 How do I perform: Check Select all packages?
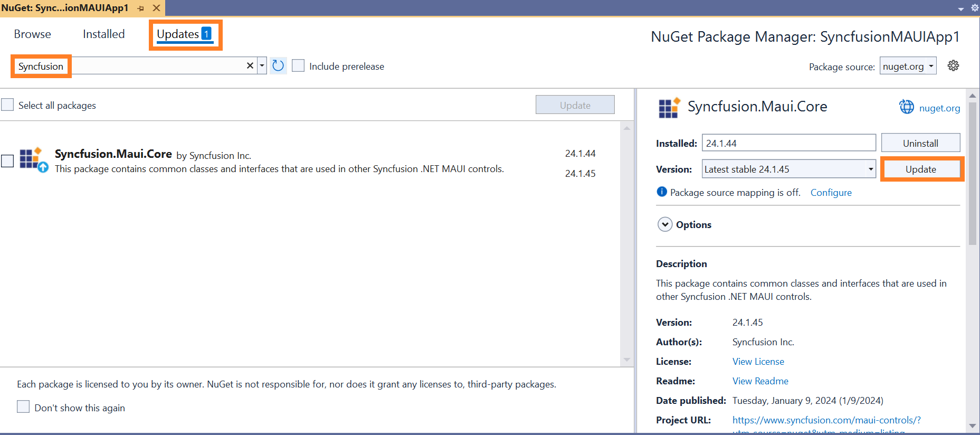coord(7,105)
